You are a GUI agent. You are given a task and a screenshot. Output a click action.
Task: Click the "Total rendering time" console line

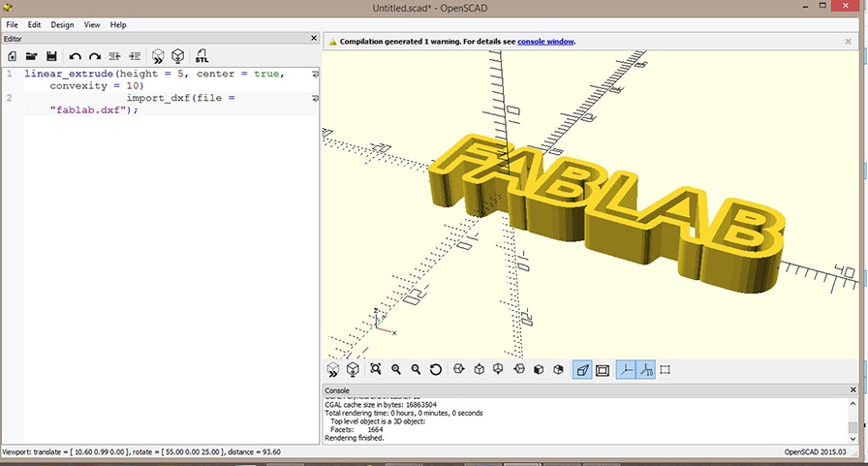tap(404, 413)
